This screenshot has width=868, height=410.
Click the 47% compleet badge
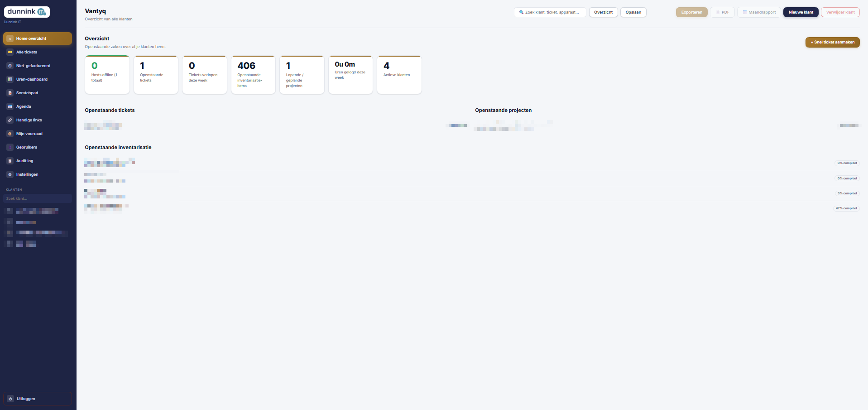[x=846, y=208]
